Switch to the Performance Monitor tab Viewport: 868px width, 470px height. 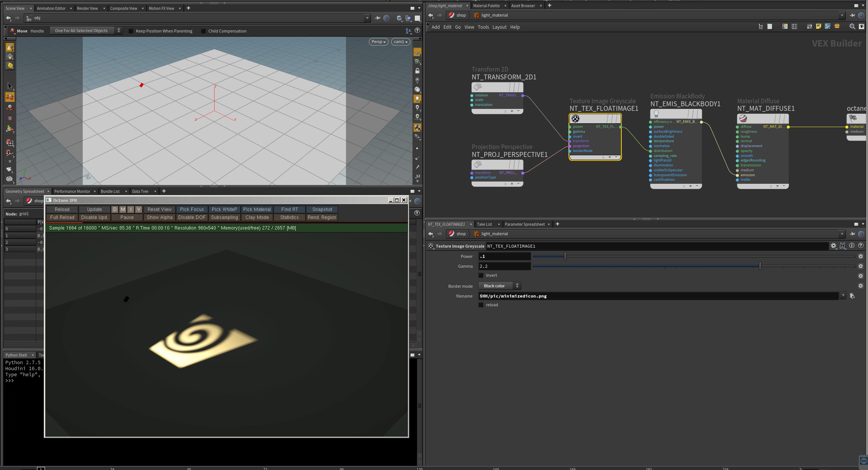[72, 191]
